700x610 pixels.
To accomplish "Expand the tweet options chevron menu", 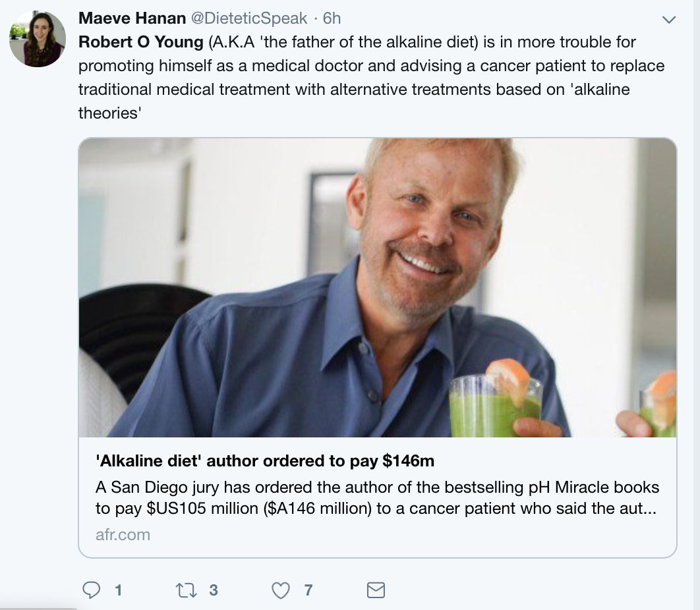I will [668, 20].
